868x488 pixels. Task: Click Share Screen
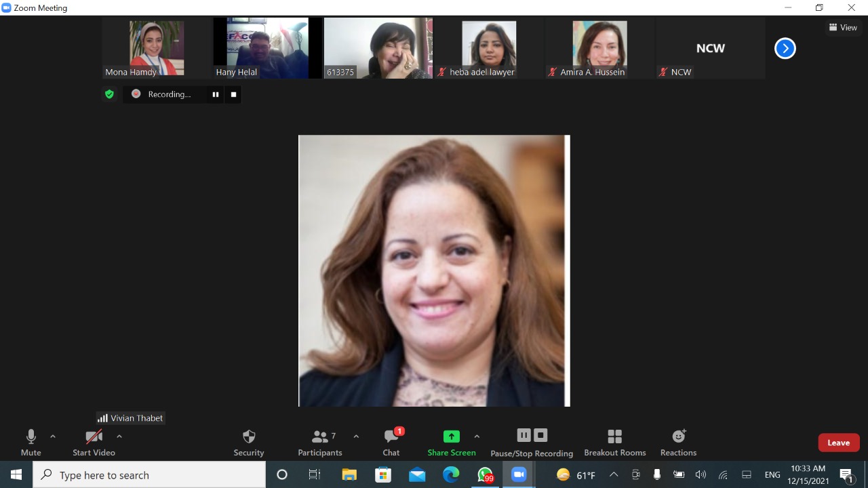tap(451, 441)
